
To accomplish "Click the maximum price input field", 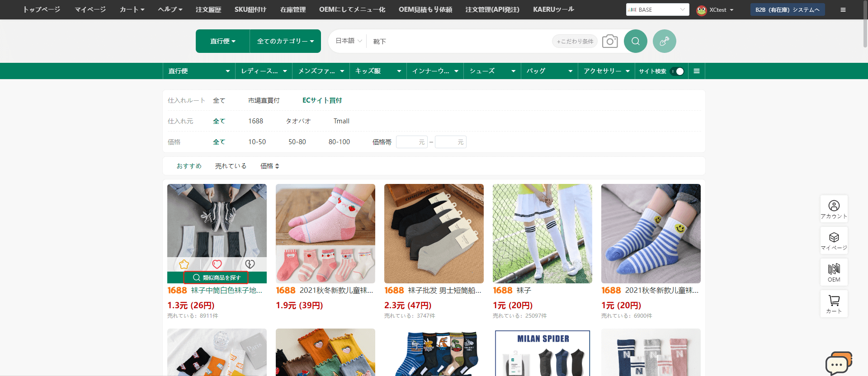I will (451, 142).
